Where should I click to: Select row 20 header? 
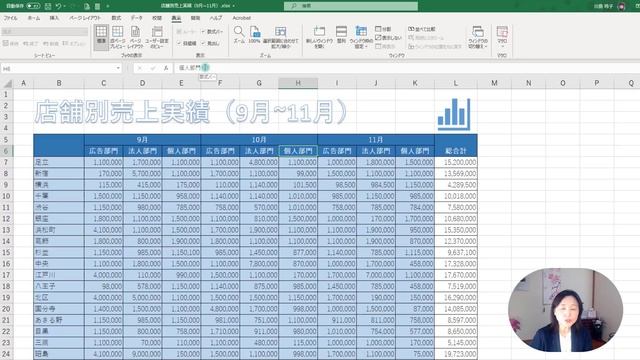click(7, 309)
